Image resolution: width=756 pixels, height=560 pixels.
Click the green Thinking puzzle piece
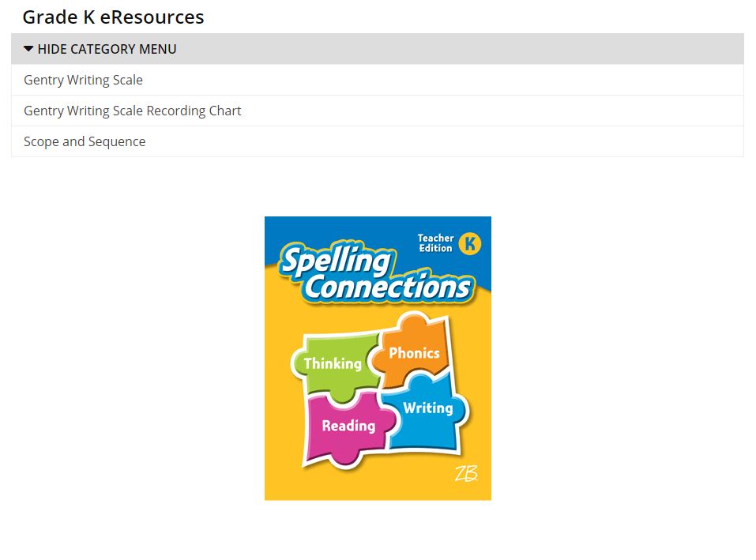click(x=333, y=364)
